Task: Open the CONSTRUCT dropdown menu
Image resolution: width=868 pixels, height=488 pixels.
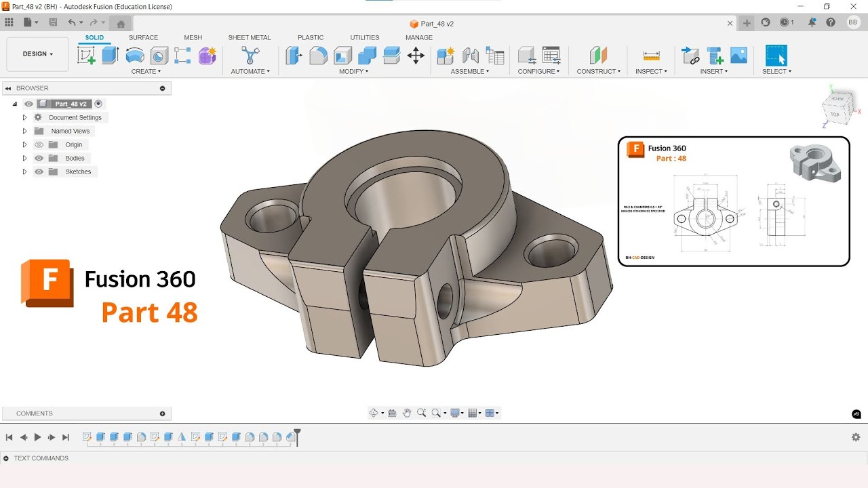Action: (599, 71)
